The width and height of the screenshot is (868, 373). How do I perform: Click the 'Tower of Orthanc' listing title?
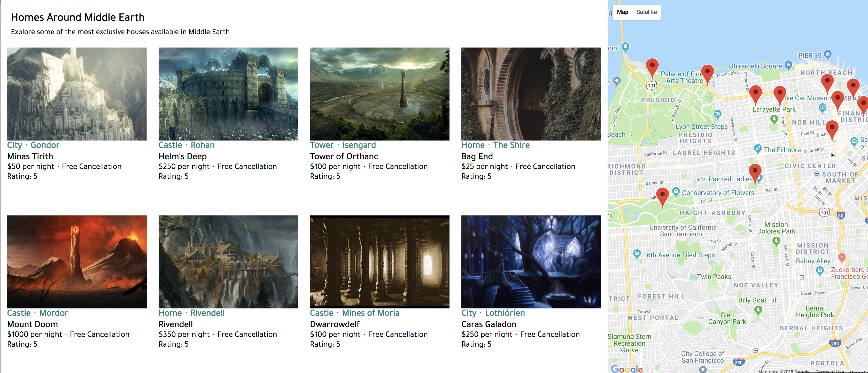pos(344,156)
